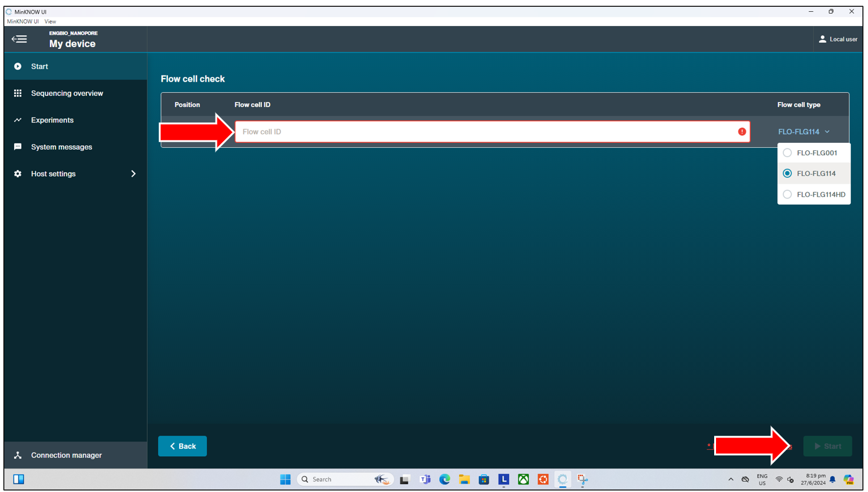Open File Explorer from the taskbar
Screen dimensions: 868x492
[x=464, y=479]
